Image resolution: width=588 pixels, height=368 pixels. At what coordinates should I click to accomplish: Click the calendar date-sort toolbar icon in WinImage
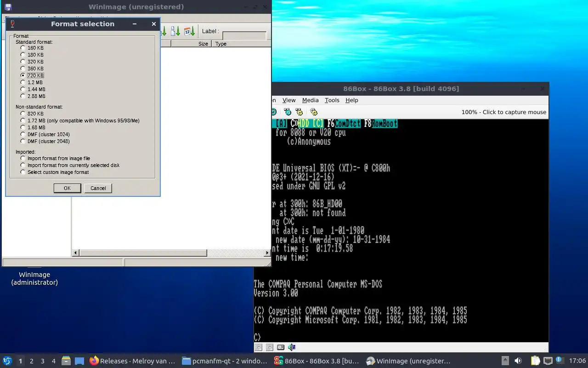tap(189, 31)
